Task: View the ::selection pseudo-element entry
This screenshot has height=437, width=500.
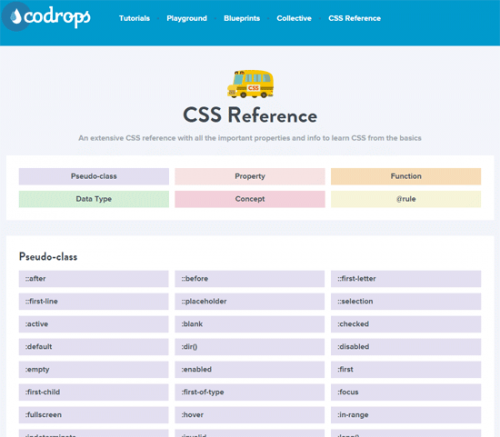Action: 406,301
